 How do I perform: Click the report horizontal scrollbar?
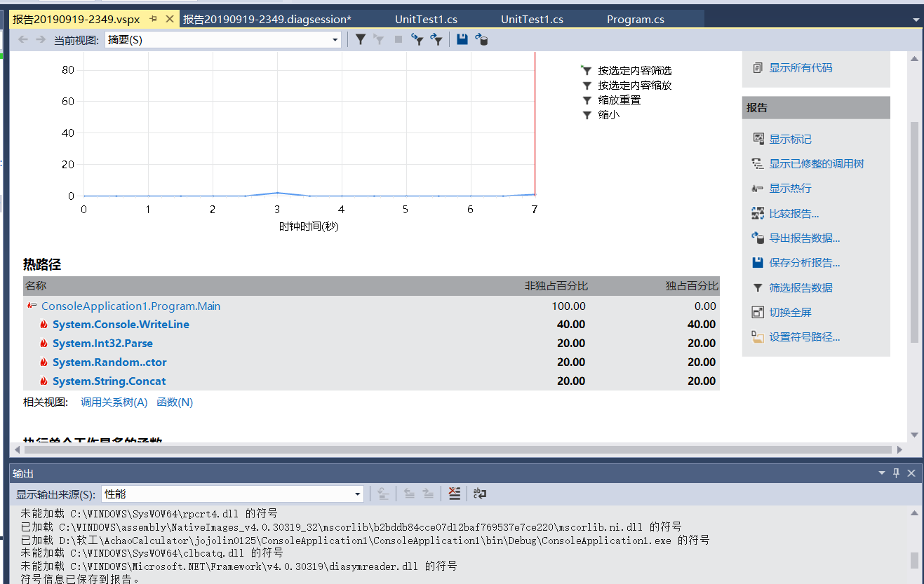click(x=459, y=449)
